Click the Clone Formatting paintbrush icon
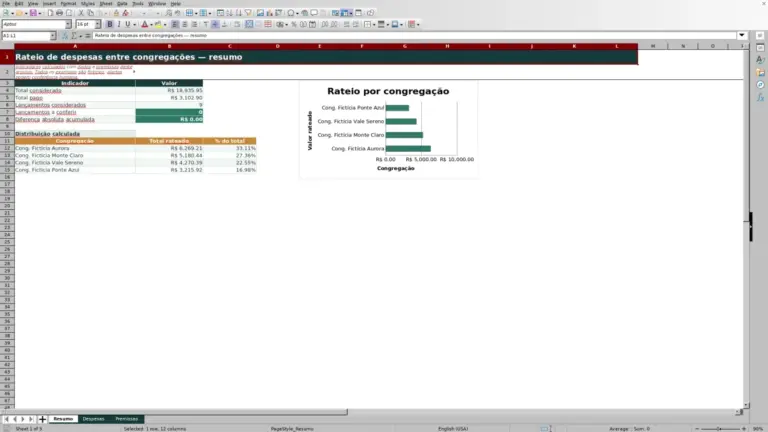The image size is (768, 432). click(116, 13)
